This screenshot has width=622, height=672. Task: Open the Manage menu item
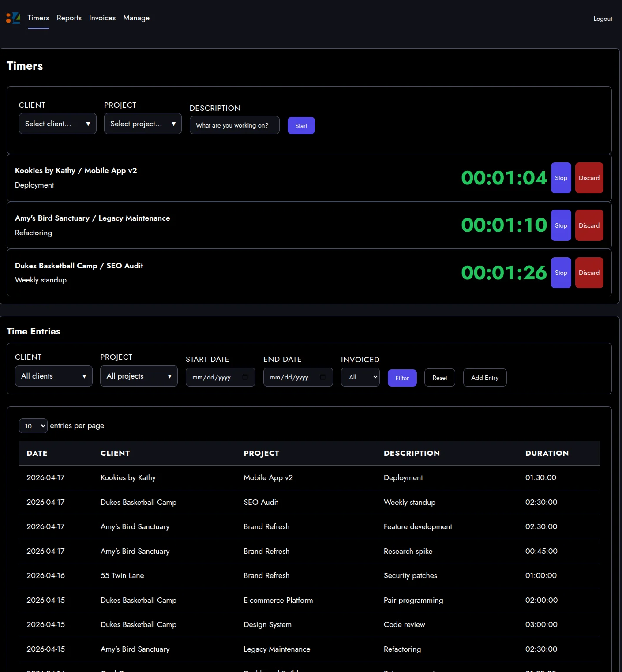pos(136,18)
